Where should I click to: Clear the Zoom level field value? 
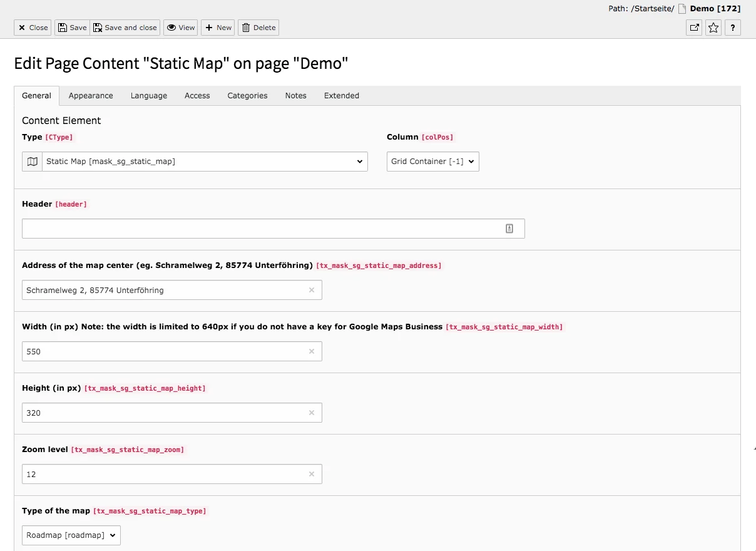click(311, 474)
